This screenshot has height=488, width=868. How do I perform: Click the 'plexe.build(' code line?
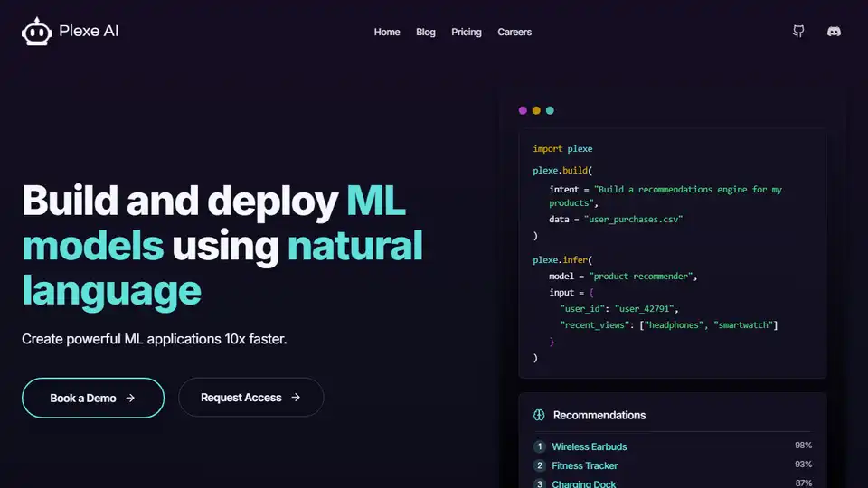[562, 171]
